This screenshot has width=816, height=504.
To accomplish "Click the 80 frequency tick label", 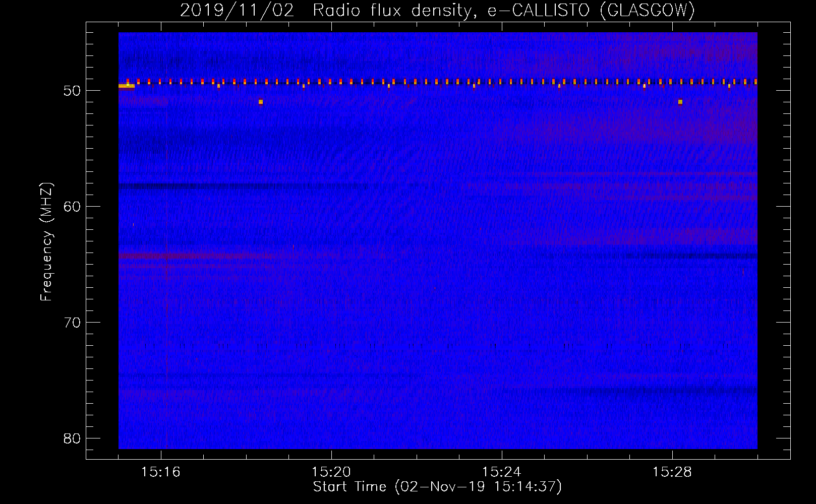I will 72,438.
